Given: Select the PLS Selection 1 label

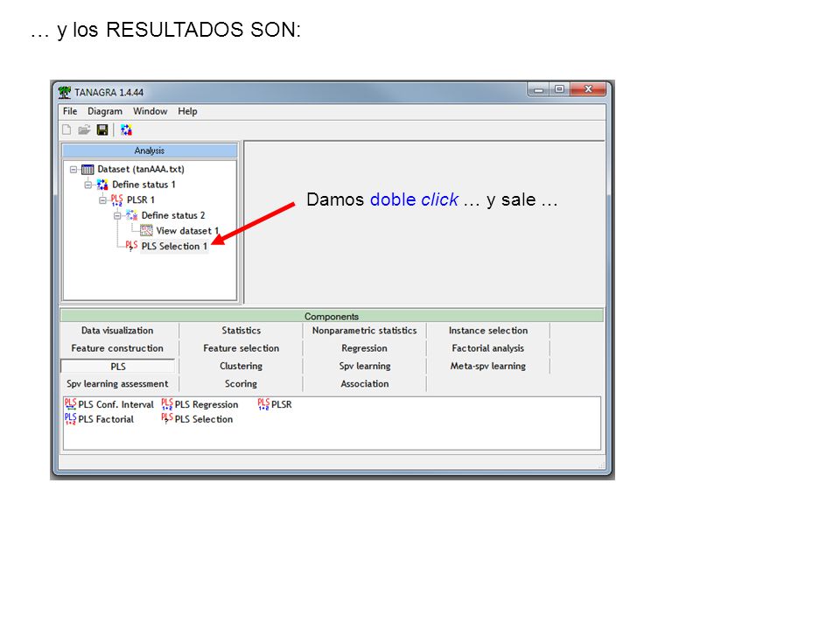Looking at the screenshot, I should coord(174,247).
